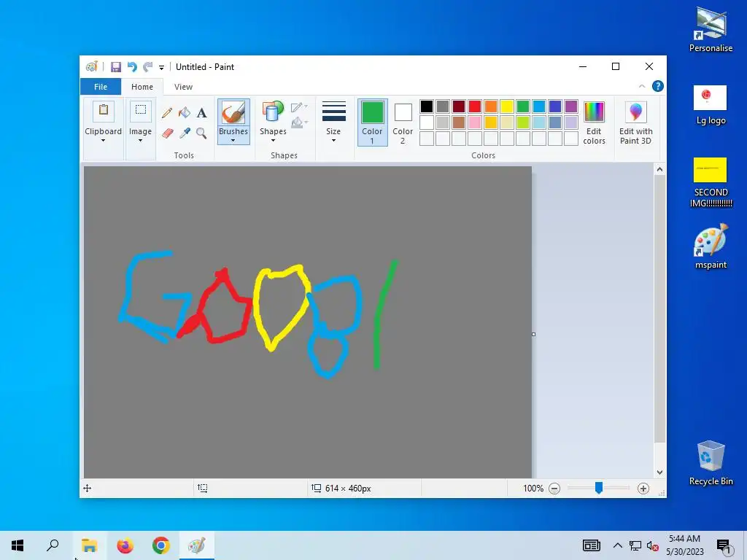747x560 pixels.
Task: Pick the black color swatch
Action: [x=427, y=106]
